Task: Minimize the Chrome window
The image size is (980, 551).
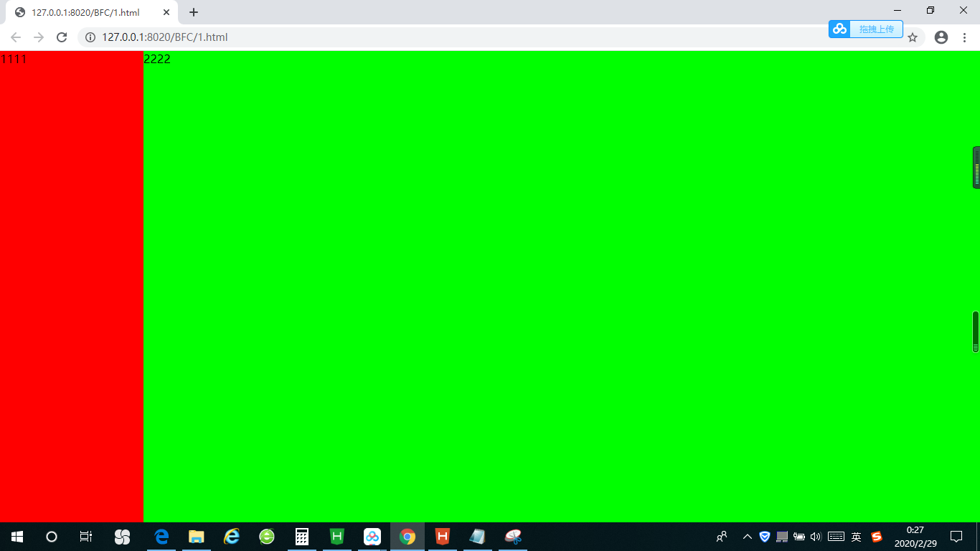Action: (897, 11)
